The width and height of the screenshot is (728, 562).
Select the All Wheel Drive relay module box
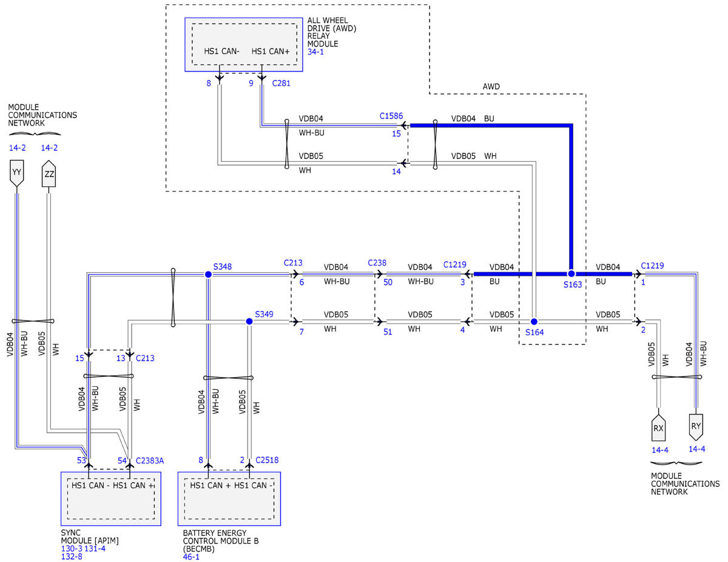tap(244, 44)
